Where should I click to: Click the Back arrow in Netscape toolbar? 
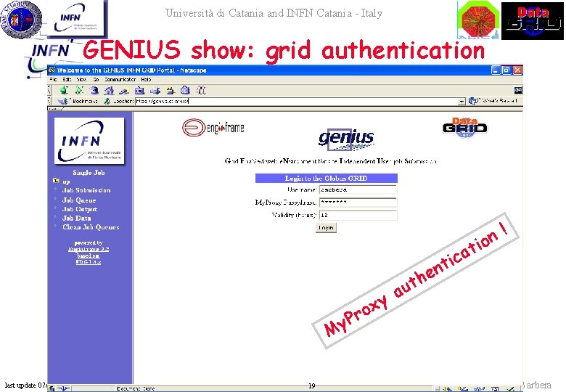click(x=64, y=90)
